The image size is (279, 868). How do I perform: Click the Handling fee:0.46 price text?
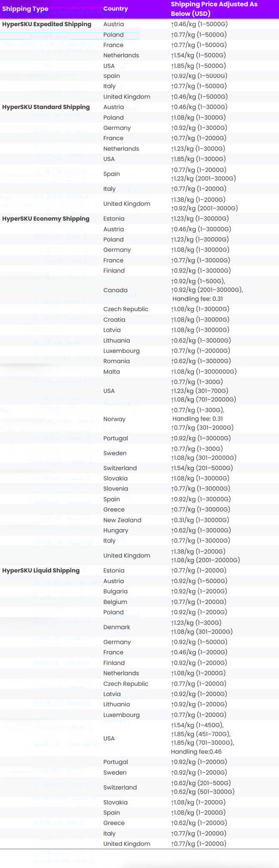click(196, 752)
